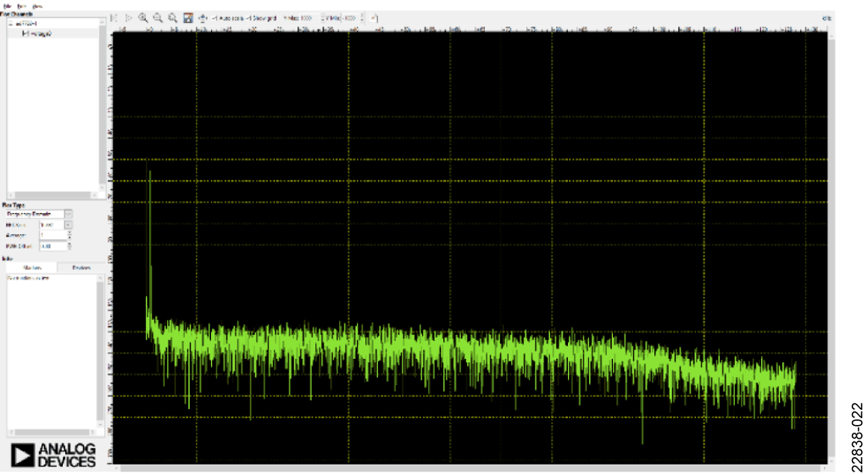This screenshot has width=868, height=475.
Task: Click the export icon beside Auto scale
Action: tap(203, 17)
